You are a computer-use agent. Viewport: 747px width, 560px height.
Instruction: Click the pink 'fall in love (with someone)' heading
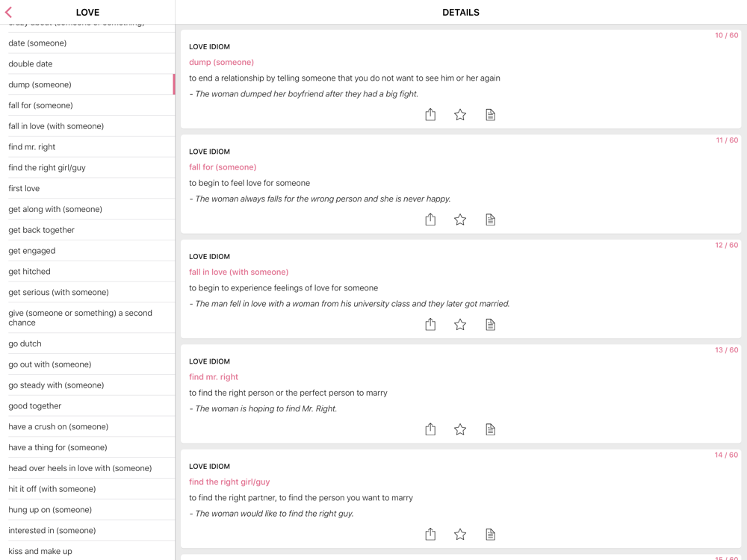pyautogui.click(x=238, y=272)
